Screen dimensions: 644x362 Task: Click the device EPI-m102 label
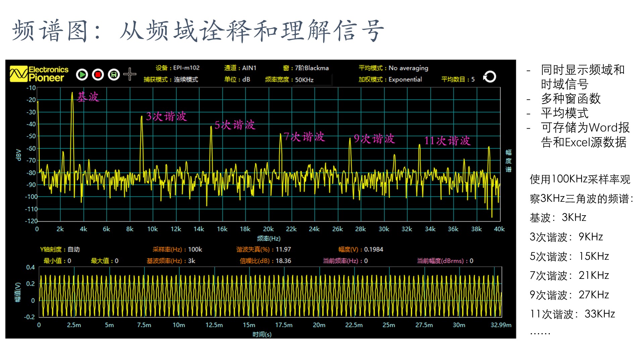186,68
